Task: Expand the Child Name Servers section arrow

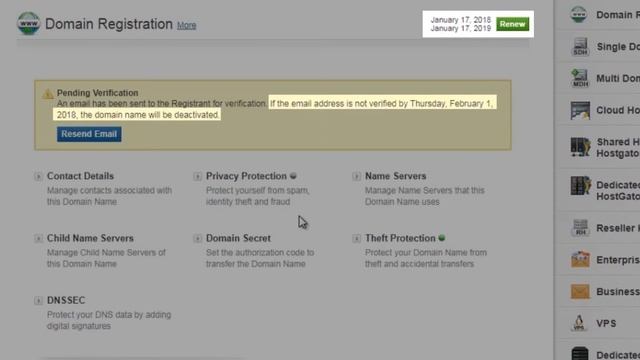Action: click(x=38, y=239)
